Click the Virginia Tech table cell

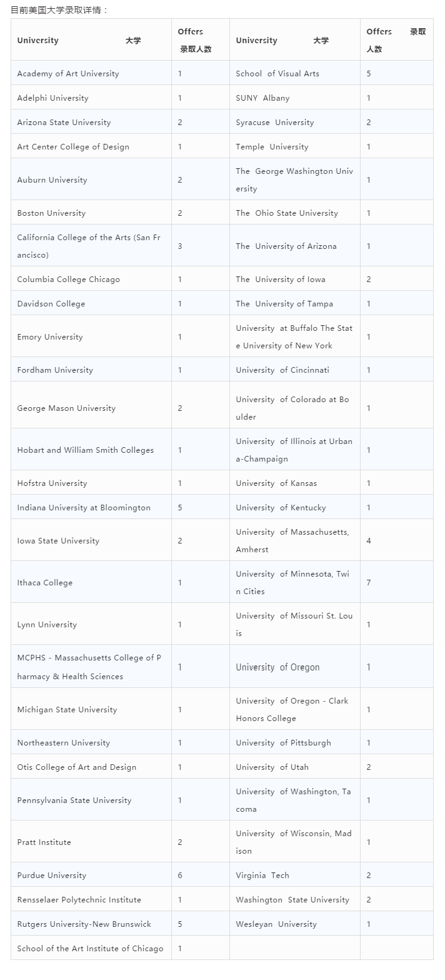295,875
